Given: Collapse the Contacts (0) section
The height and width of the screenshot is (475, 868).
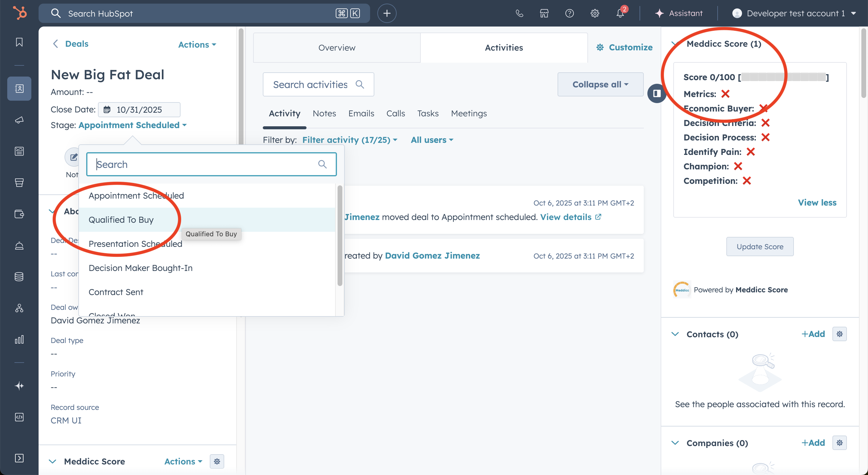Looking at the screenshot, I should 675,334.
